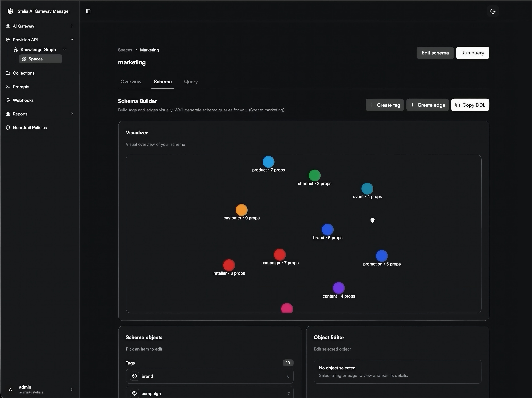Image resolution: width=532 pixels, height=398 pixels.
Task: Click the Copy DDL button
Action: point(470,105)
